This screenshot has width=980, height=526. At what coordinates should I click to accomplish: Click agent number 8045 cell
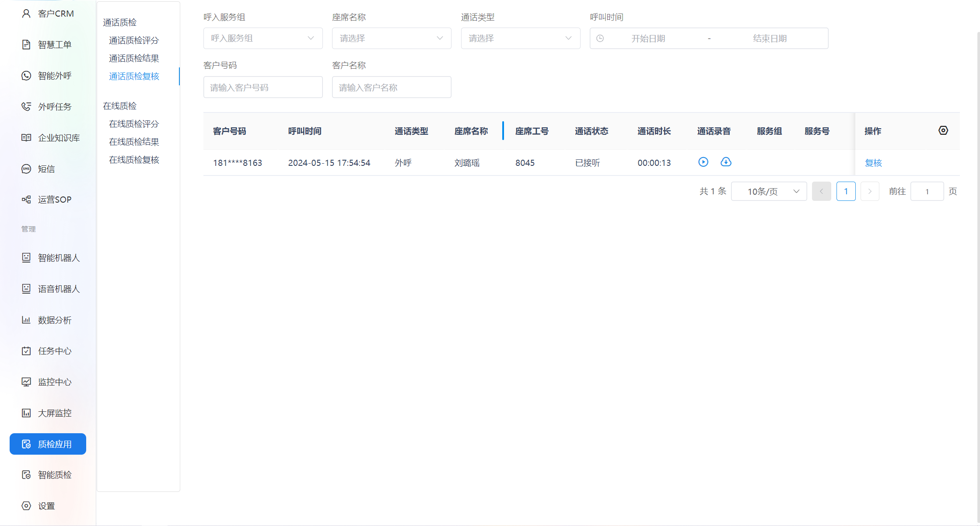(x=525, y=163)
